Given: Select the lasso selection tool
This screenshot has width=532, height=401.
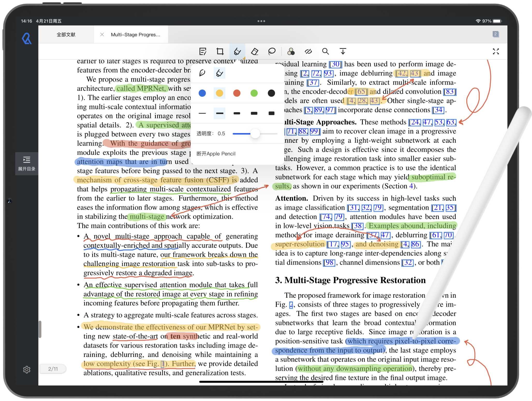Looking at the screenshot, I should pyautogui.click(x=272, y=51).
